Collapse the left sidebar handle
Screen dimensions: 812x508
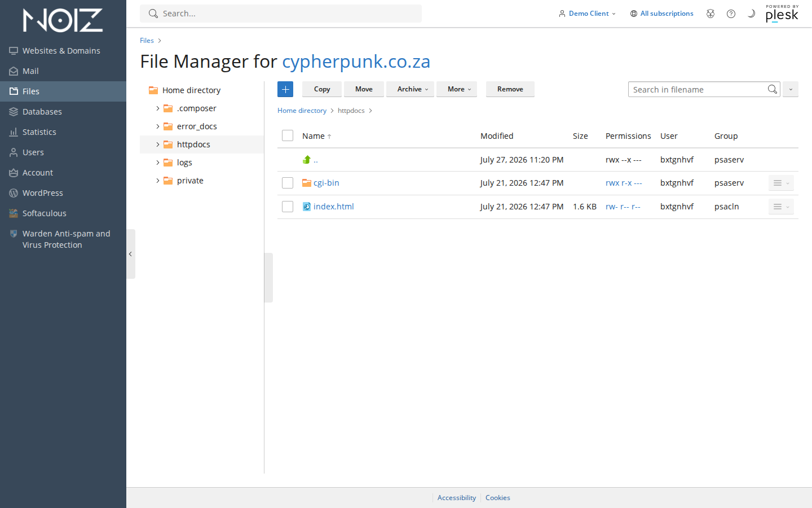(131, 254)
